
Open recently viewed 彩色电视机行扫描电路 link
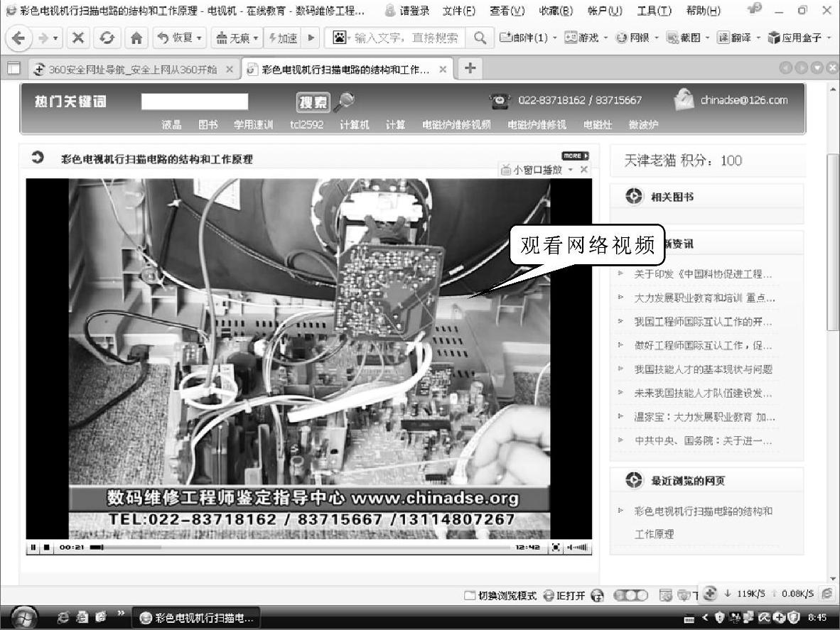[703, 523]
